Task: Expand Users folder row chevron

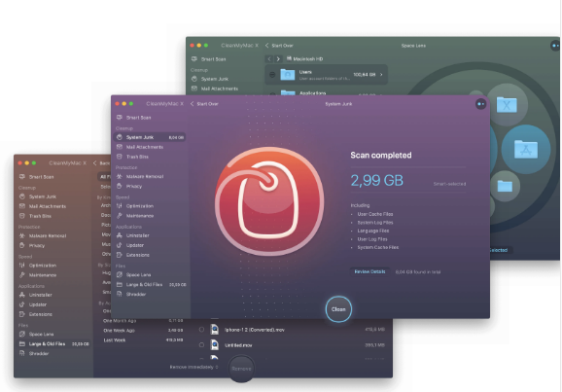Action: coord(381,75)
